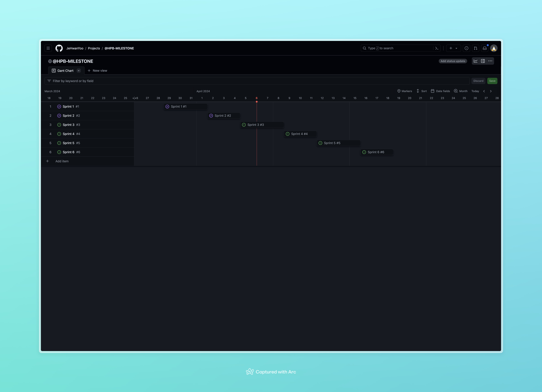542x392 pixels.
Task: Click the April 2024 month label
Action: pyautogui.click(x=203, y=91)
